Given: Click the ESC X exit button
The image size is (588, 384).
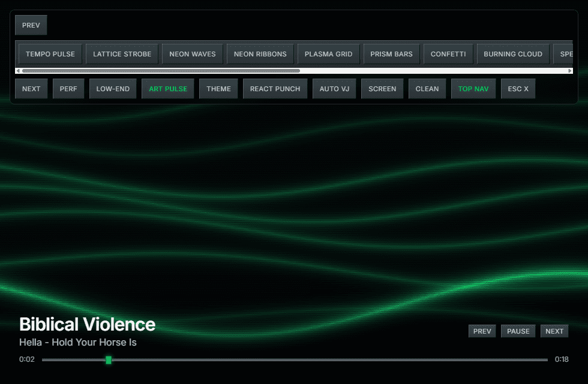Looking at the screenshot, I should click(x=518, y=89).
